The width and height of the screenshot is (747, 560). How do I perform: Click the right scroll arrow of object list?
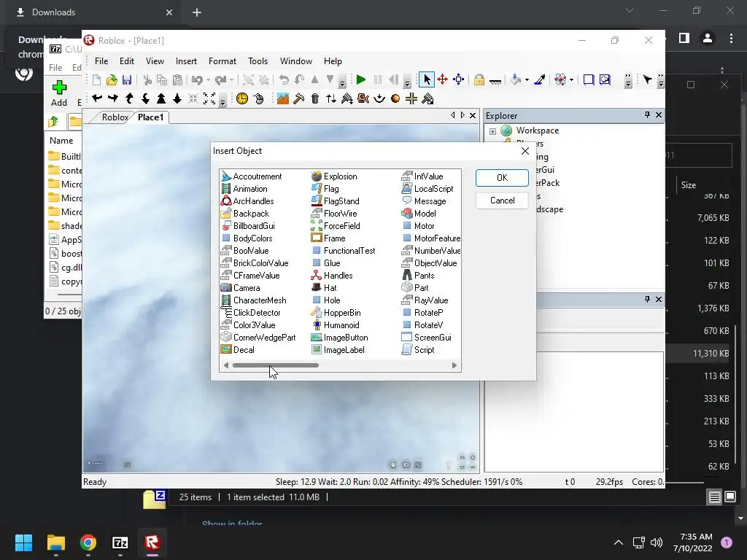point(454,365)
